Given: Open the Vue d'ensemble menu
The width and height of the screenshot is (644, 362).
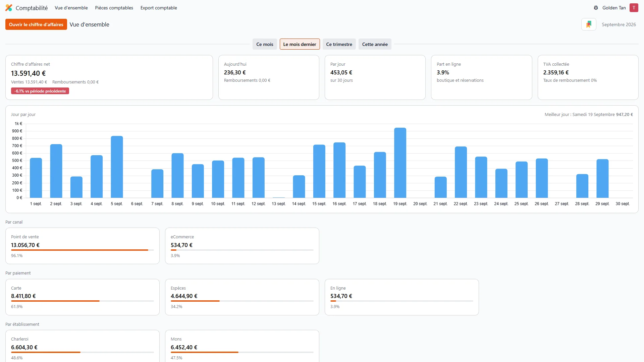Looking at the screenshot, I should 71,8.
